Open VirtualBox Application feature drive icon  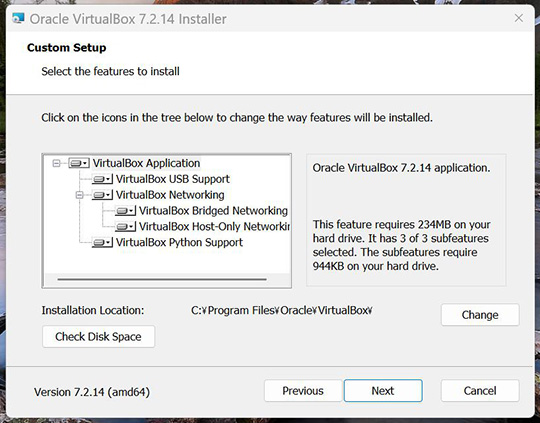point(79,163)
